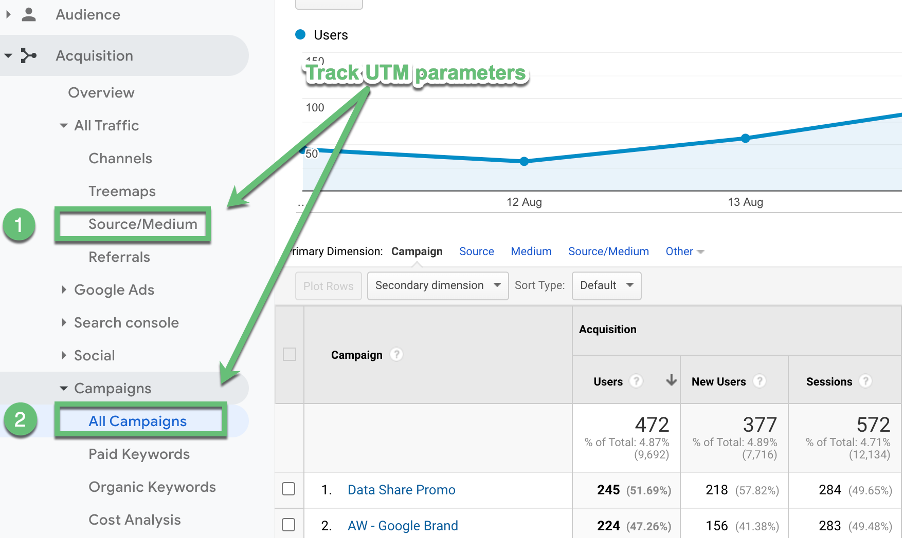Open Paid Keywords report
902x538 pixels.
point(139,454)
